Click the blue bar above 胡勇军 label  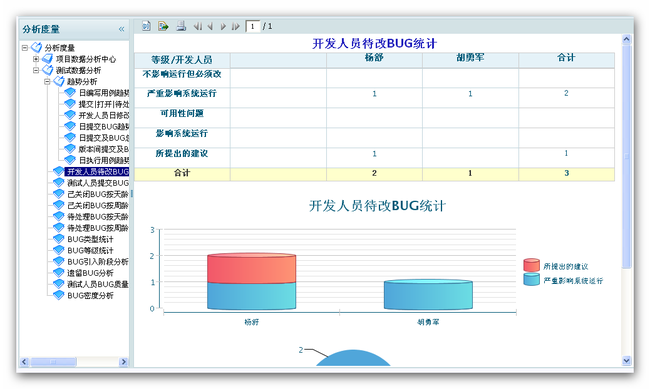click(x=428, y=294)
